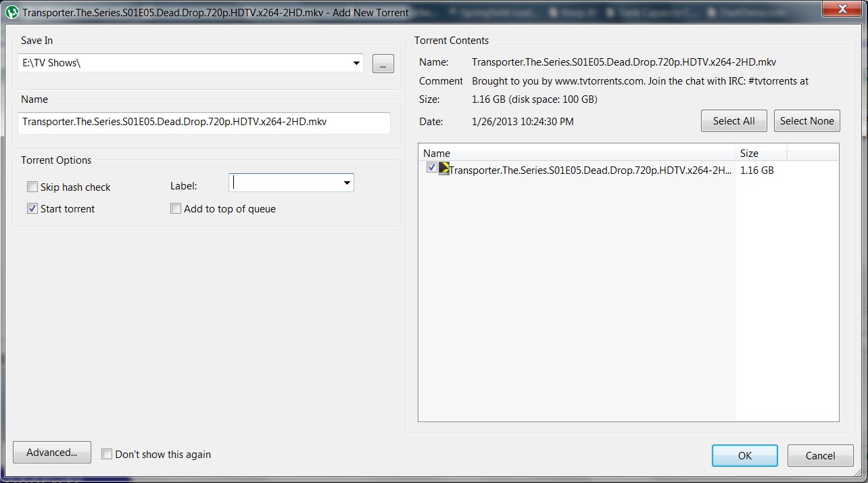Click the video file icon beside Transporter filename
The height and width of the screenshot is (483, 868).
[444, 169]
